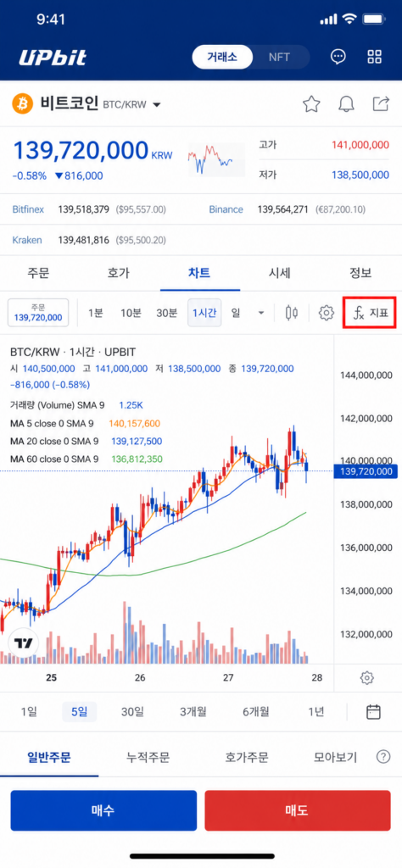Switch to 누적주문 tab
The width and height of the screenshot is (402, 868).
(x=148, y=757)
